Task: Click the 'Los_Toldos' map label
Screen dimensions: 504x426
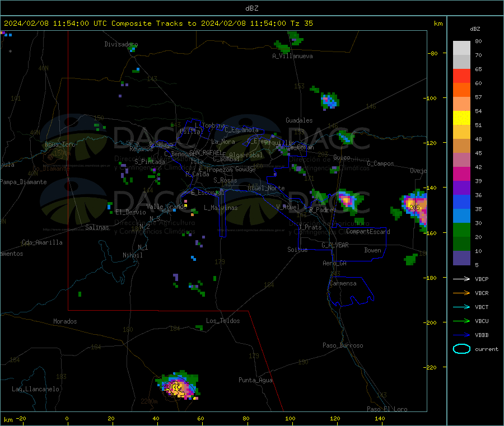Action: pos(223,321)
